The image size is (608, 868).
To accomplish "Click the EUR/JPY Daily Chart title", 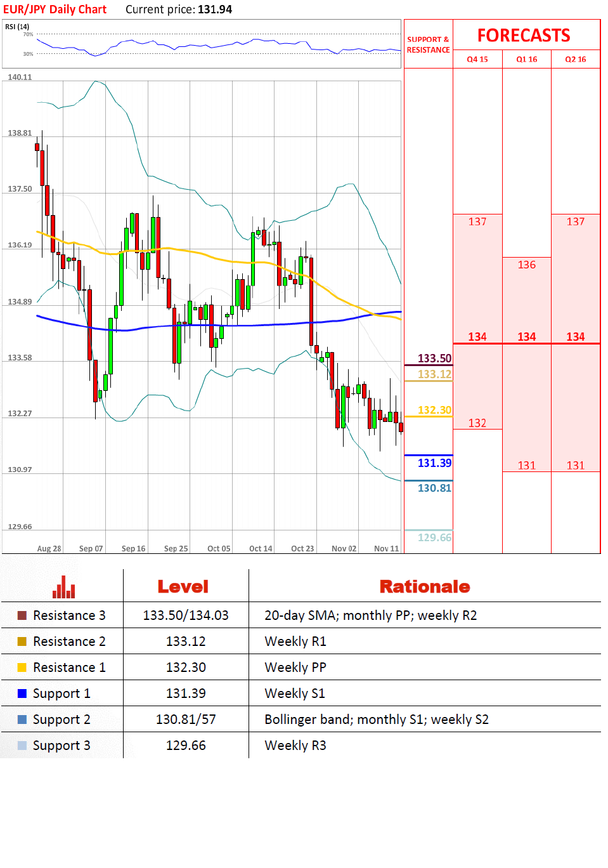I will (55, 10).
